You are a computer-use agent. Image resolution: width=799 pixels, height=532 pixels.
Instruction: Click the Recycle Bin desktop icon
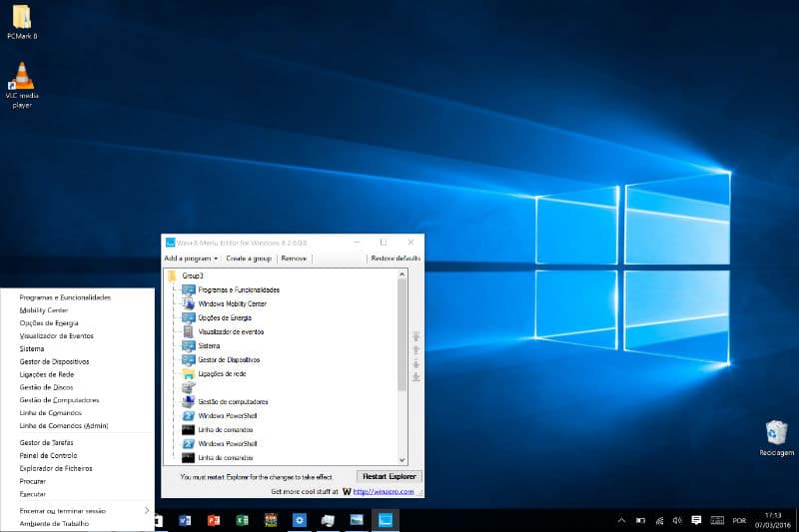pos(776,434)
